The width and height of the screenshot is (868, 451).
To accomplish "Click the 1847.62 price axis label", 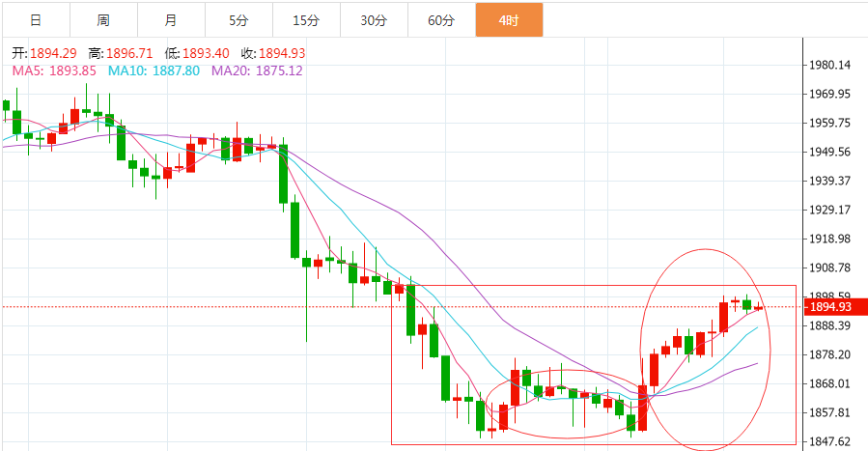I will coord(829,441).
